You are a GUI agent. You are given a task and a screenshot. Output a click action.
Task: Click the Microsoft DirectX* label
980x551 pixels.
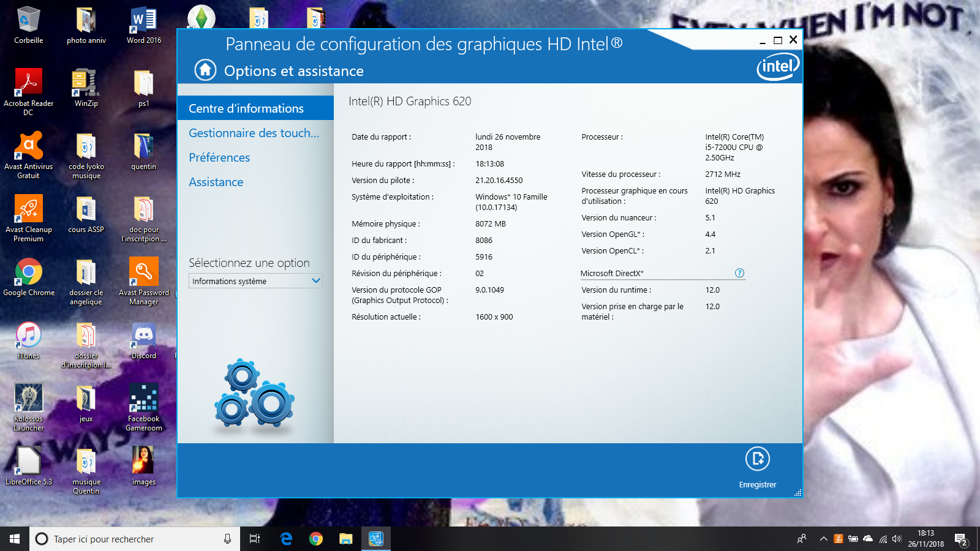pyautogui.click(x=612, y=273)
